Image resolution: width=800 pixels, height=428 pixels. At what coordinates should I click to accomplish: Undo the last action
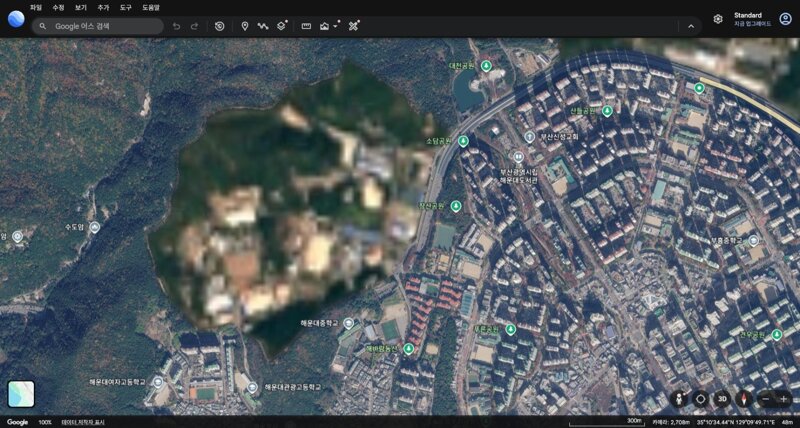177,27
